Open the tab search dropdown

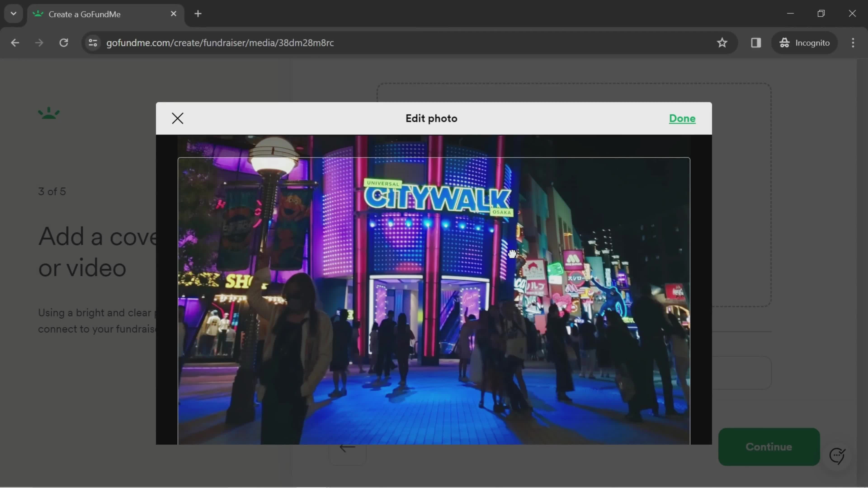click(14, 14)
